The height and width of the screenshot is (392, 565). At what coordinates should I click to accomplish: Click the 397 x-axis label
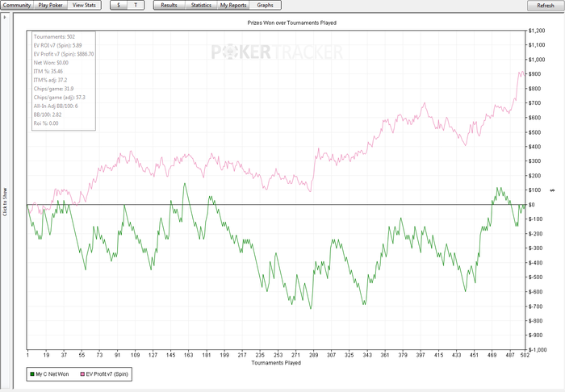[421, 355]
